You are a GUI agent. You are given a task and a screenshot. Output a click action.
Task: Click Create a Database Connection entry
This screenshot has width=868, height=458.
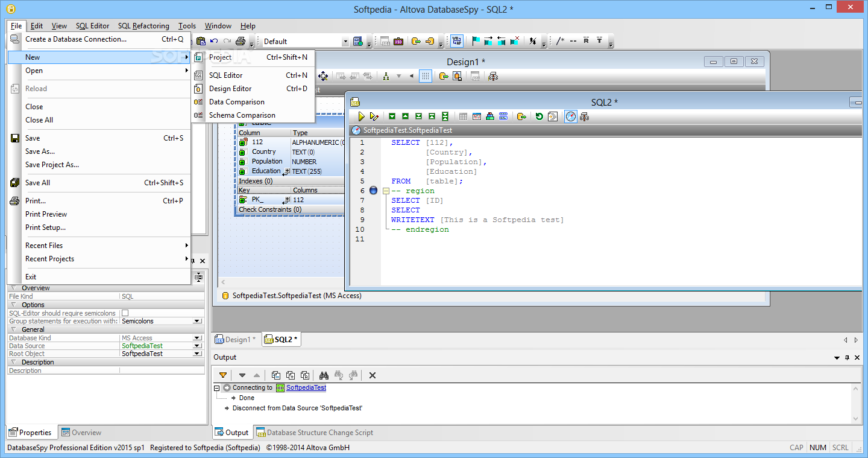[x=99, y=39]
